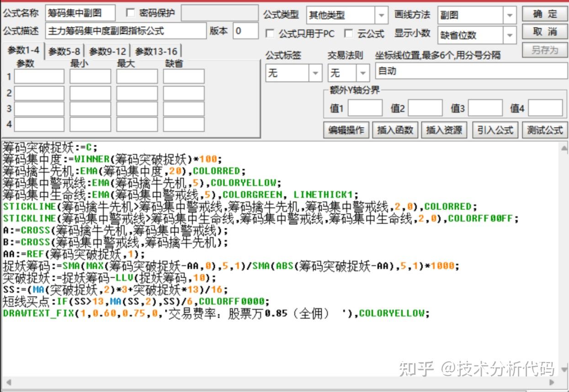The image size is (569, 392).
Task: Expand the 画线方法 dropdown
Action: (x=511, y=15)
